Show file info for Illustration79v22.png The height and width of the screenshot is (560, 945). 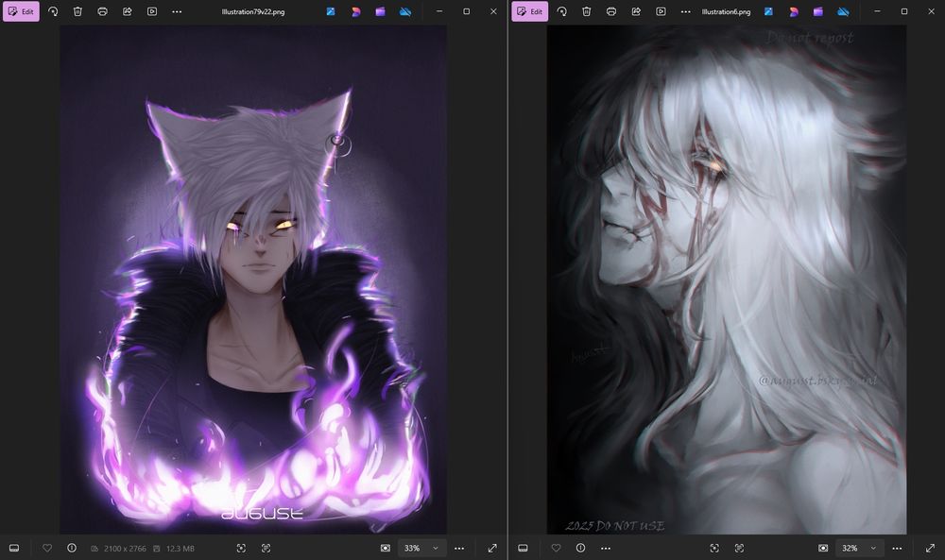tap(72, 548)
